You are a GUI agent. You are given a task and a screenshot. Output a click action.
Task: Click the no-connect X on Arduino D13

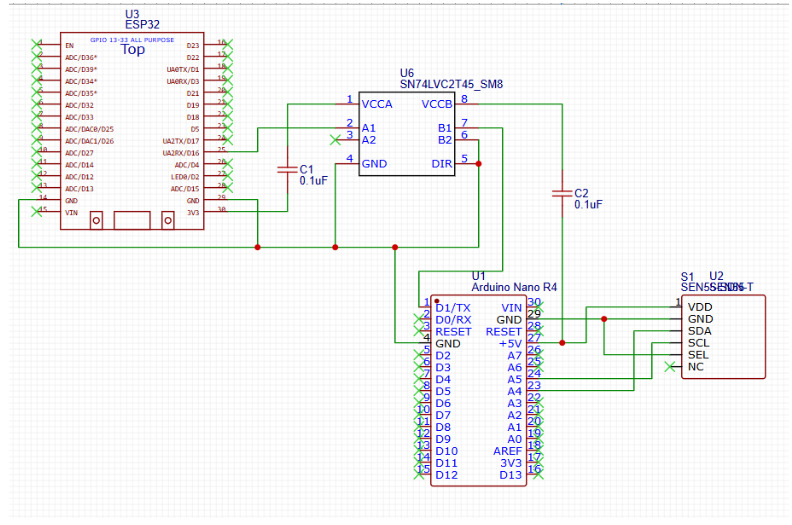click(x=537, y=474)
